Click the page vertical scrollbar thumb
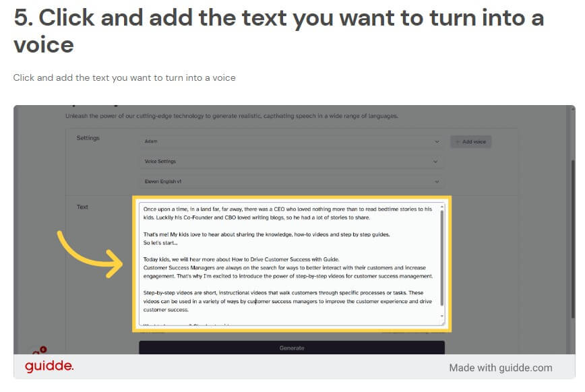 (x=573, y=238)
